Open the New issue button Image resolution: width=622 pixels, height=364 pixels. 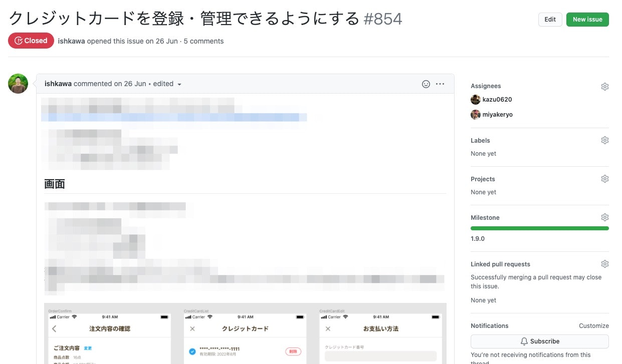[587, 20]
